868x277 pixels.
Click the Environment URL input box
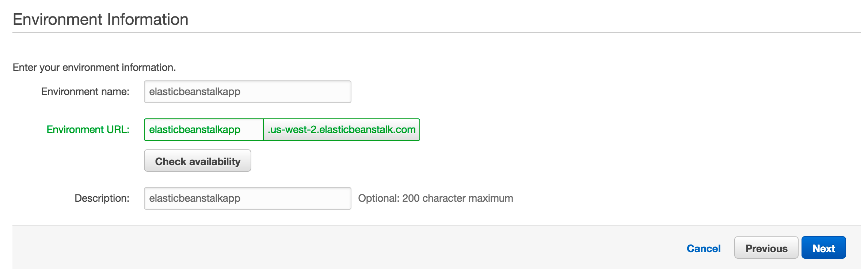203,130
